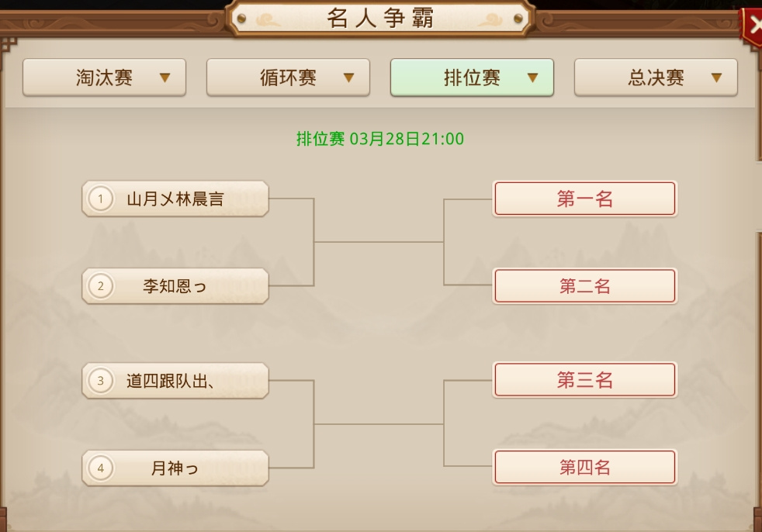Click the seed number 2 badge
This screenshot has width=762, height=532.
[100, 287]
